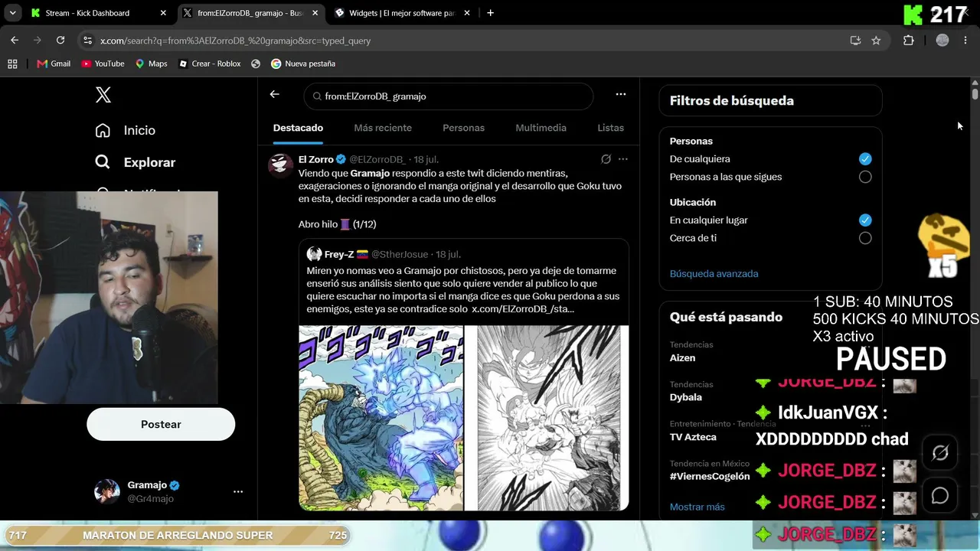The width and height of the screenshot is (980, 551).
Task: Click the browser address bar URL
Action: point(235,41)
